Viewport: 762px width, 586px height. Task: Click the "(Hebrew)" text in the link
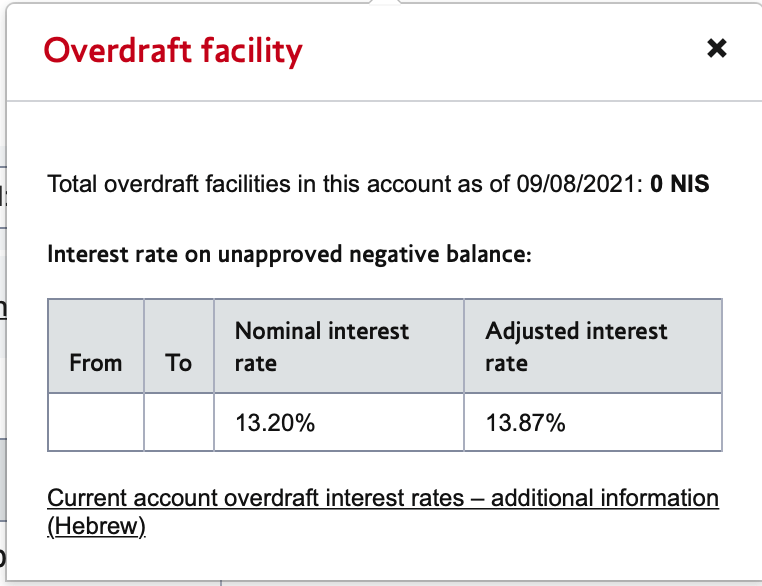pyautogui.click(x=97, y=526)
